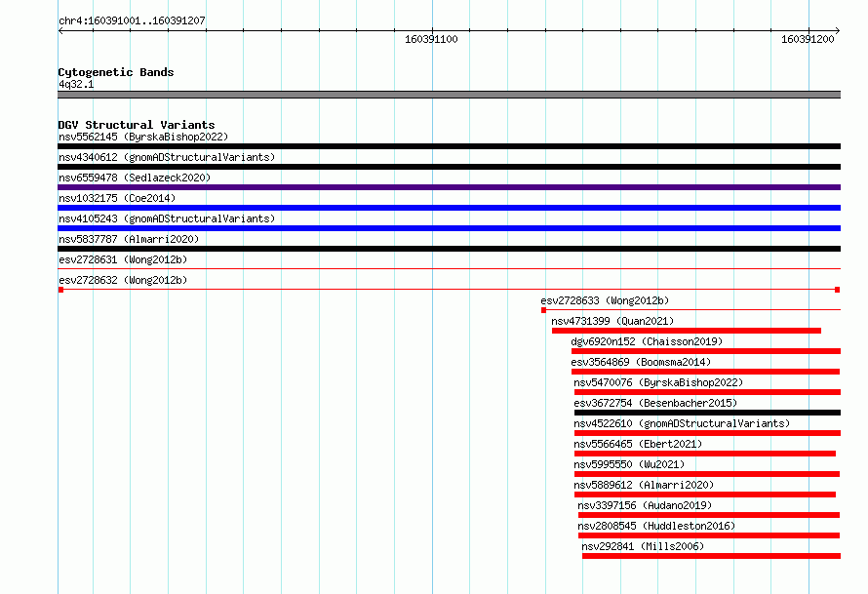
Task: Click the 160391200 ruler position label
Action: [x=808, y=39]
